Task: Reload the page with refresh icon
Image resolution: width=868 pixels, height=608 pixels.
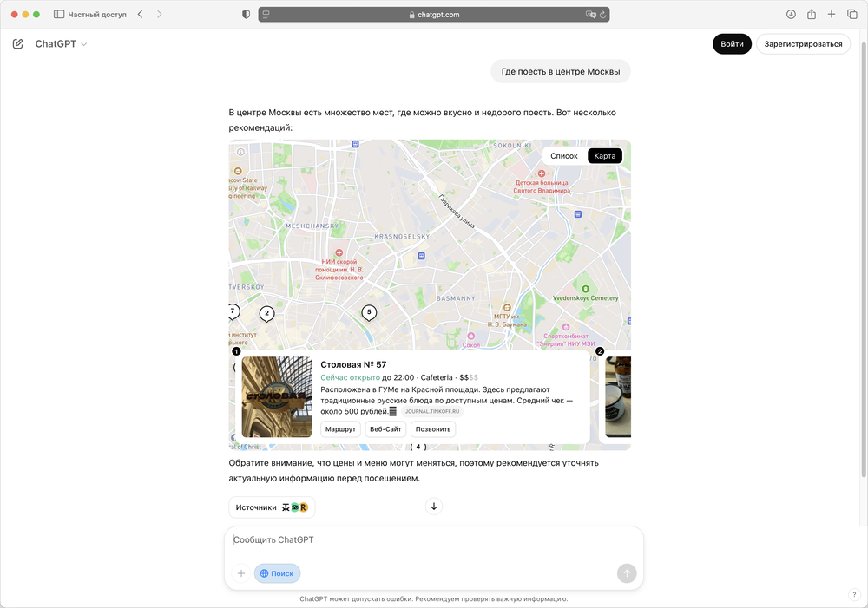Action: tap(603, 15)
